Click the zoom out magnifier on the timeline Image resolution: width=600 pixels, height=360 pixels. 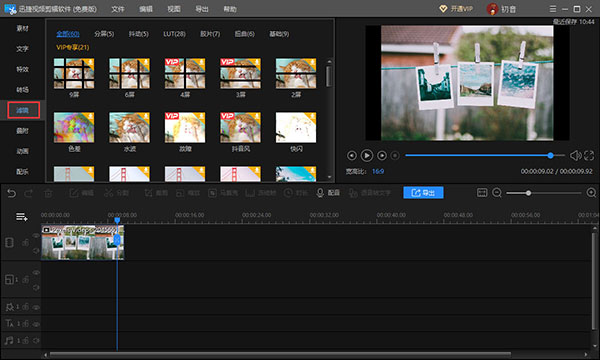click(497, 193)
